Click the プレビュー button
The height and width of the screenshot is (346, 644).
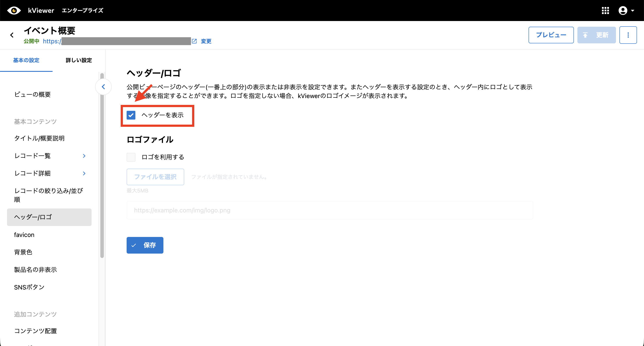coord(551,35)
